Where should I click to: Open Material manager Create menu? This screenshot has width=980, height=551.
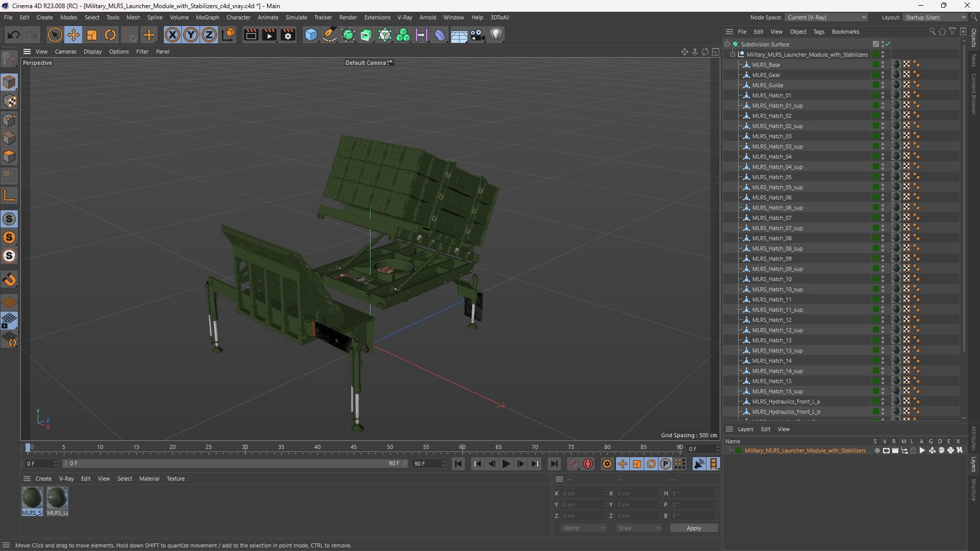tap(43, 479)
